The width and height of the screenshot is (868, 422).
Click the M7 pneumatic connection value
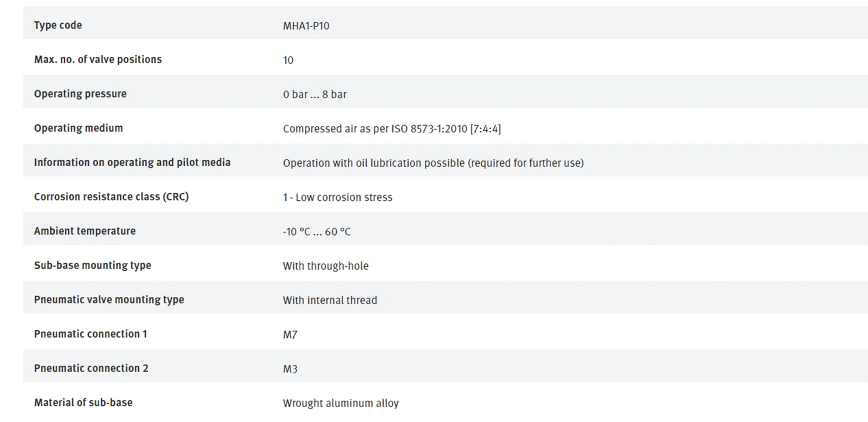tap(290, 335)
